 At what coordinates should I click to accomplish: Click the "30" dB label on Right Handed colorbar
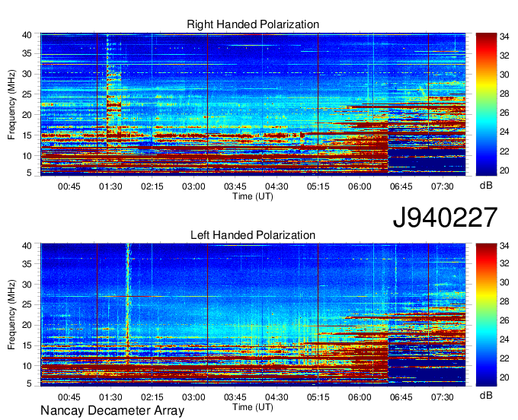pyautogui.click(x=504, y=75)
